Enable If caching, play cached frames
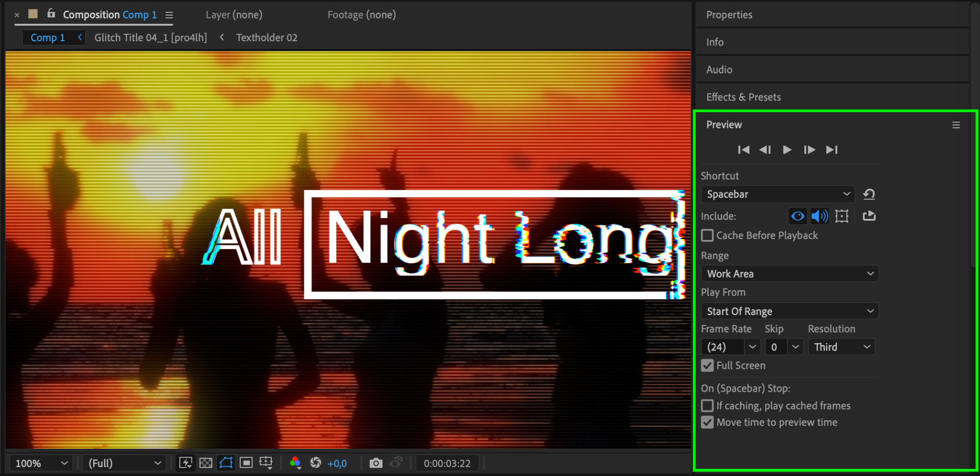Viewport: 980px width, 476px height. click(707, 406)
